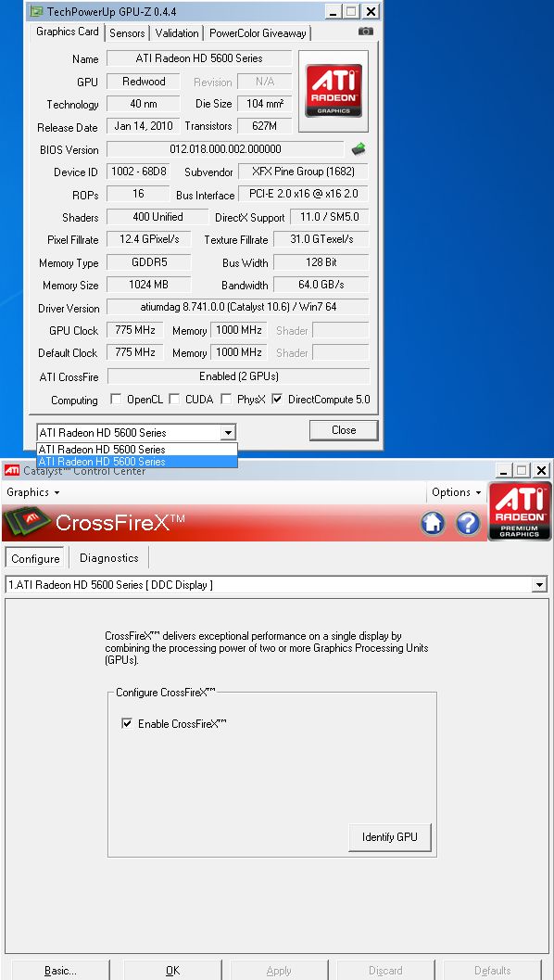The height and width of the screenshot is (980, 554).
Task: Click the CrossFireX graphics card icon
Action: (x=28, y=523)
